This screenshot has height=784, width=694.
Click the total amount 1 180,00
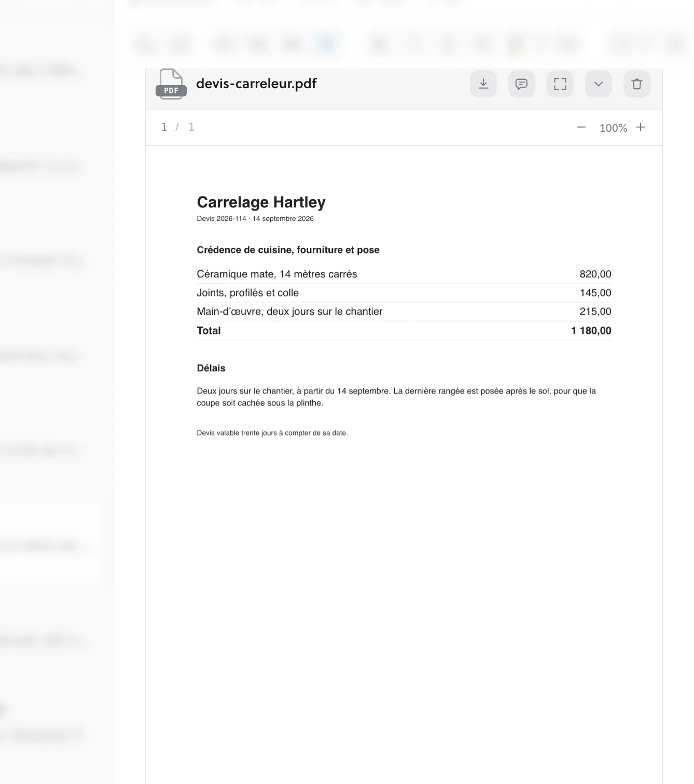591,331
